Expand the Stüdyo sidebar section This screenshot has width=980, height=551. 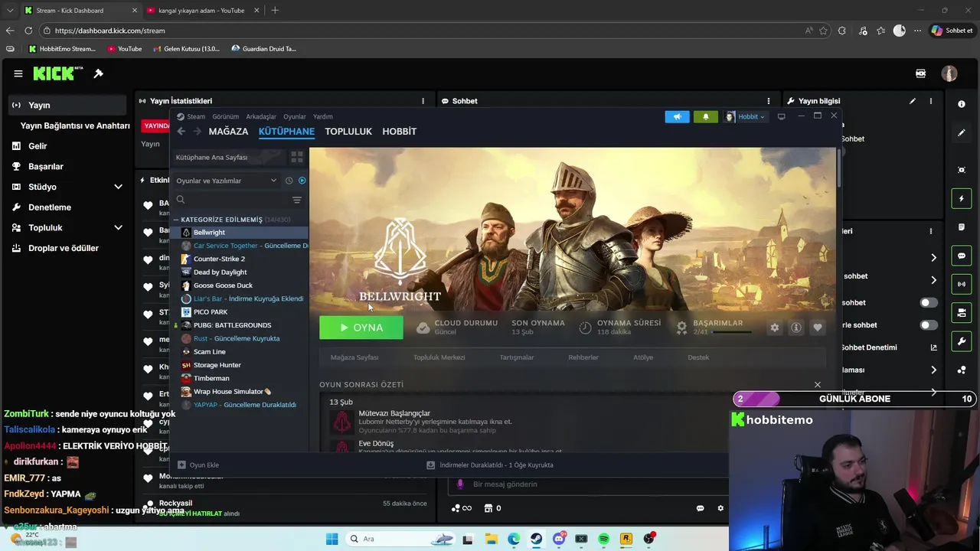[x=118, y=187]
